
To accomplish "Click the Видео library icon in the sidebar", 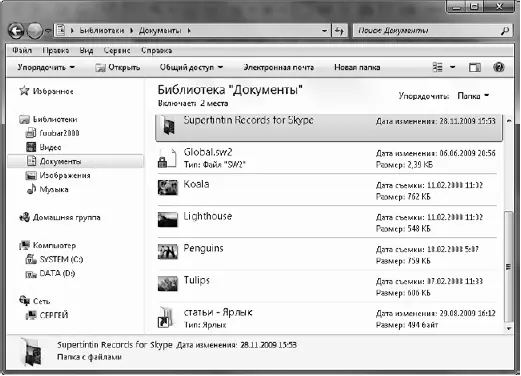I will (x=31, y=147).
